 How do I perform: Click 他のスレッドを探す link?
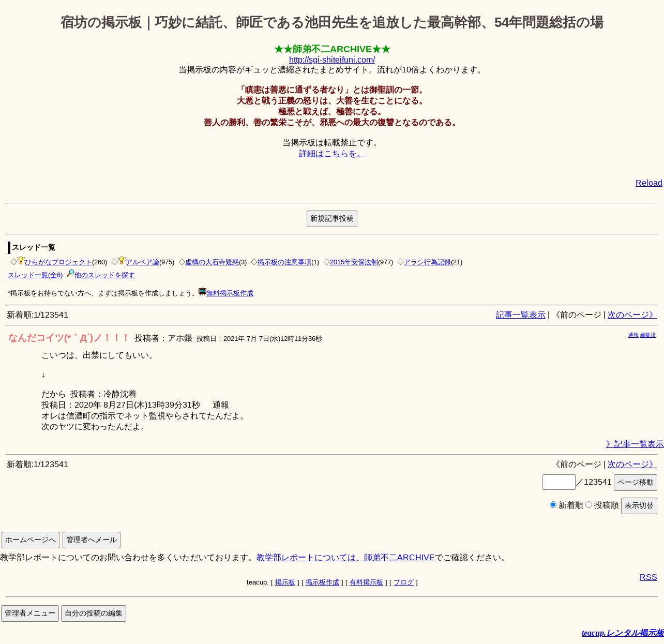(x=104, y=275)
